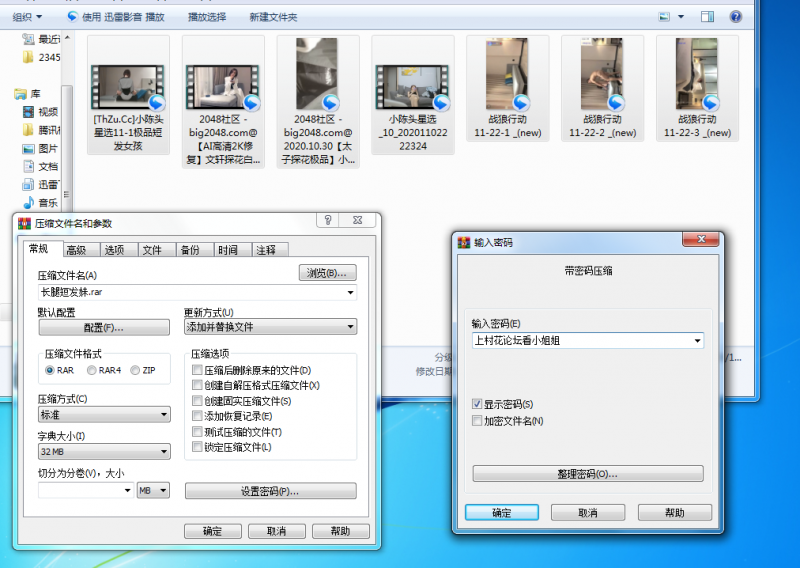The width and height of the screenshot is (800, 568).
Task: Click the change view icon in Explorer toolbar
Action: 664,17
